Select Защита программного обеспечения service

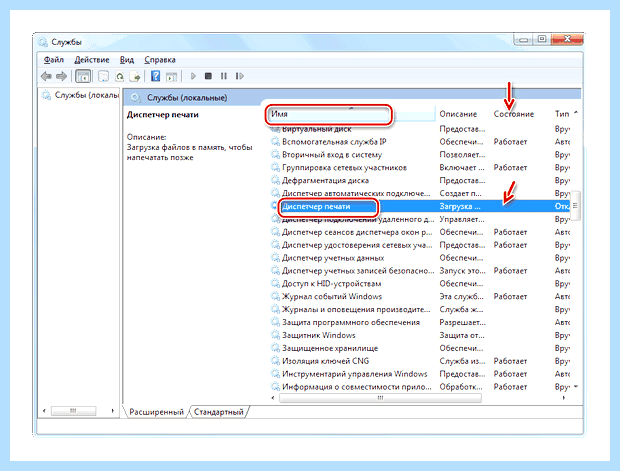(x=351, y=322)
